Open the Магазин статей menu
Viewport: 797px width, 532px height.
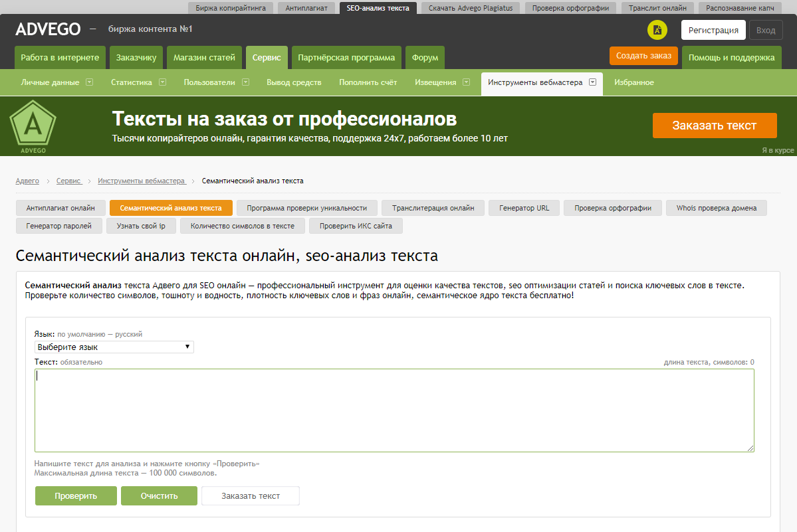[204, 57]
